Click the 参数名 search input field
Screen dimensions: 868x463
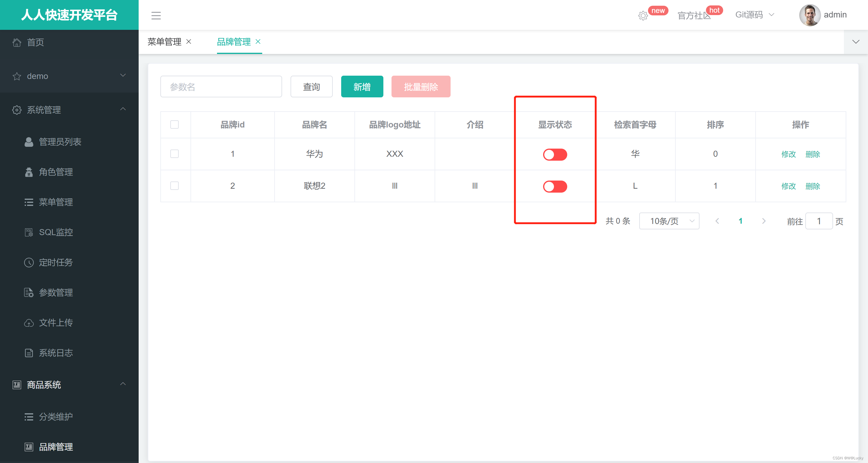tap(221, 87)
